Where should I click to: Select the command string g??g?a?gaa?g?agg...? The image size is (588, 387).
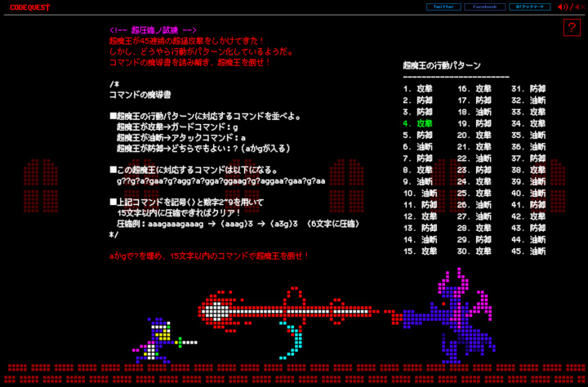pyautogui.click(x=220, y=181)
